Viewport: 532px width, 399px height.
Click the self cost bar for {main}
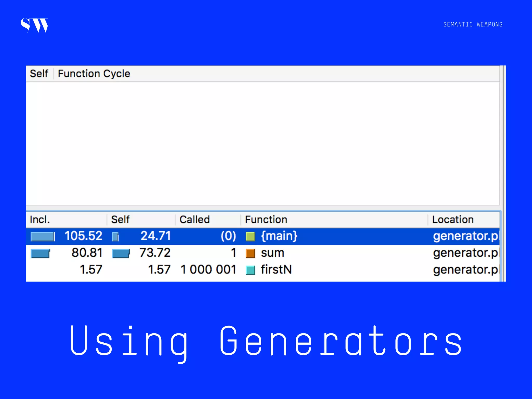[x=115, y=237]
